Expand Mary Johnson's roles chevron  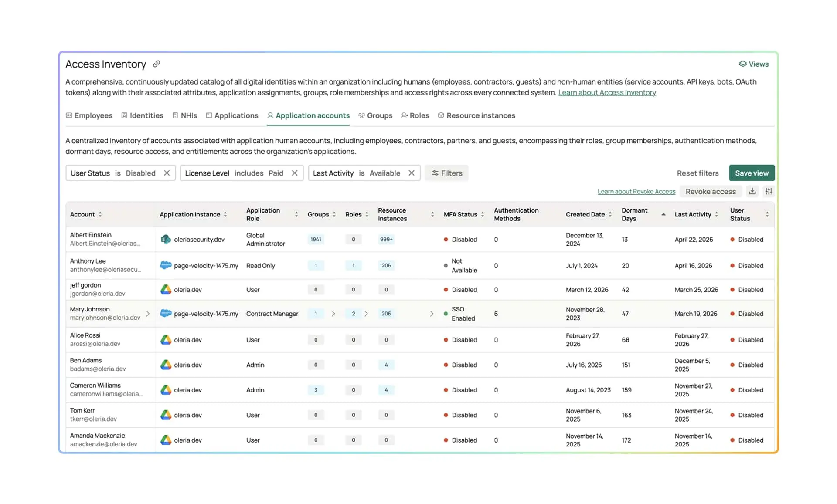click(x=366, y=314)
